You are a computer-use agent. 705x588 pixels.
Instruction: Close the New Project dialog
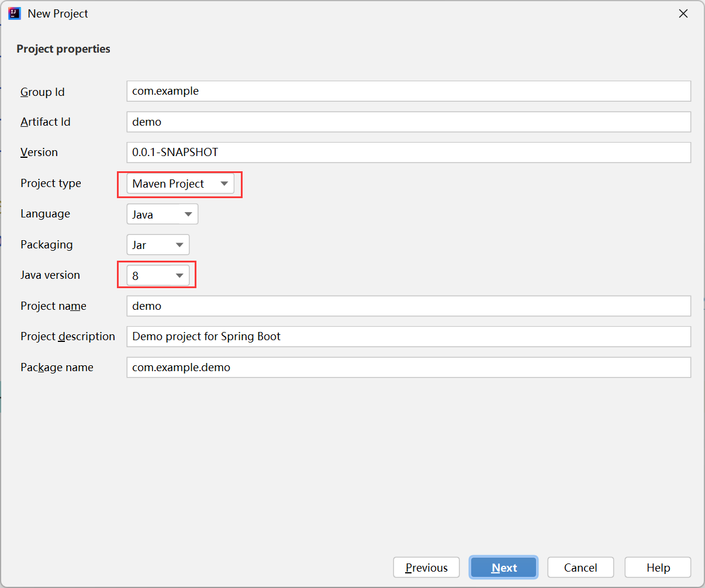(683, 13)
